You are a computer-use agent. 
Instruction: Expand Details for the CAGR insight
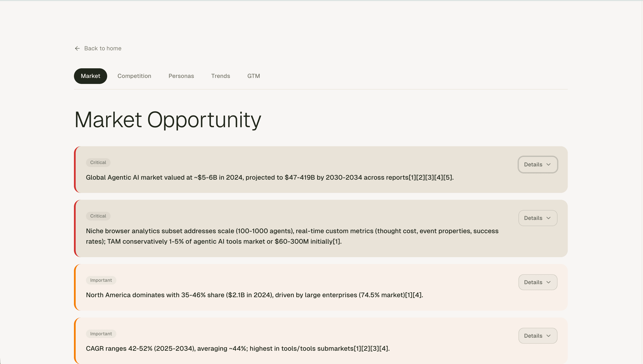click(538, 336)
